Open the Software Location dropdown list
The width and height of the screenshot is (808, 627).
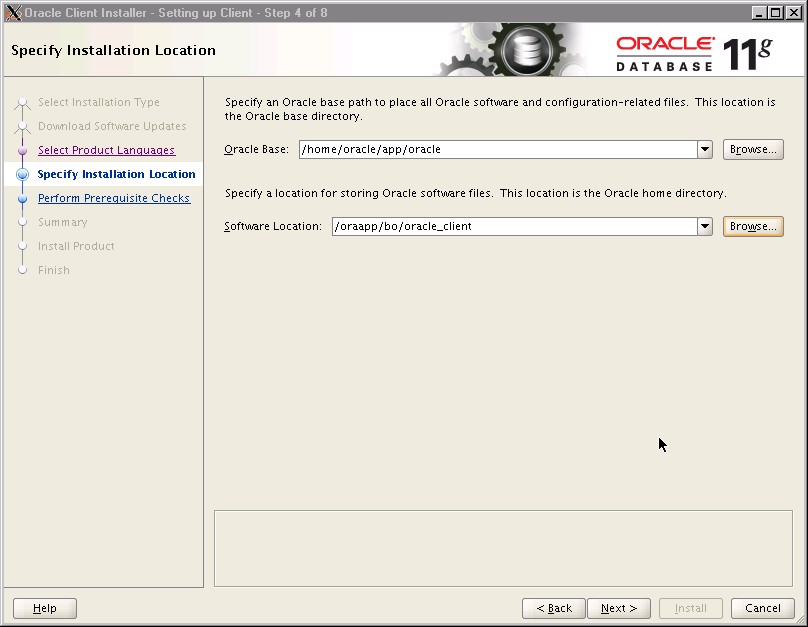tap(705, 226)
